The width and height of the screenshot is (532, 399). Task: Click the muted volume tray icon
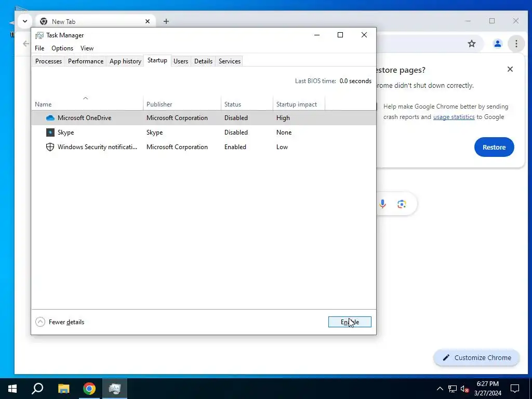tap(465, 389)
